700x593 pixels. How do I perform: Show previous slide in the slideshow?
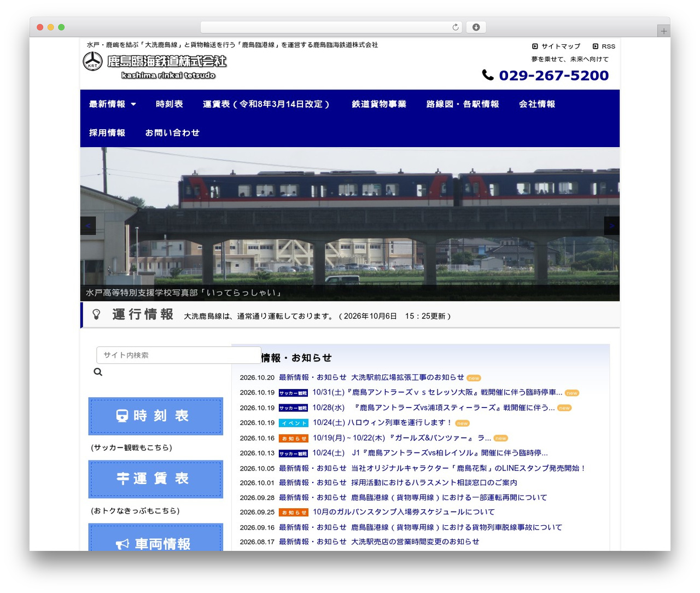tap(88, 225)
